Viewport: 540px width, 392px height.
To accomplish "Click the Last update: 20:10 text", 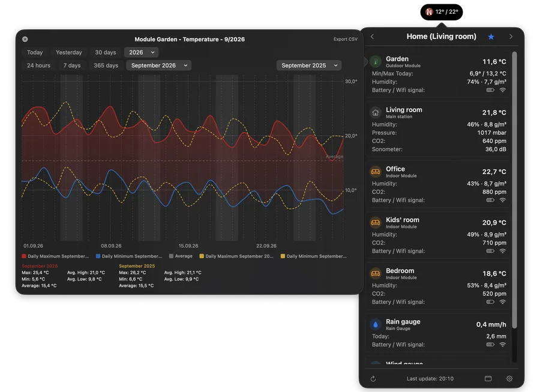I will 430,379.
